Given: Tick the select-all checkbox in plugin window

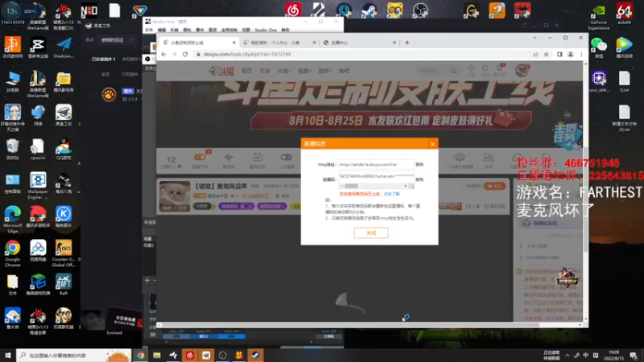Looking at the screenshot, I should (x=94, y=74).
